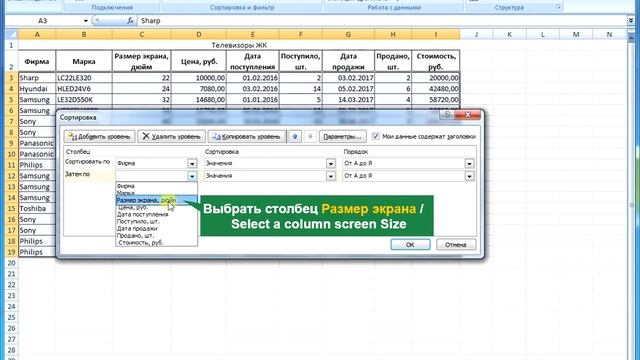The width and height of the screenshot is (640, 360).
Task: Click header cell Фирма in the table
Action: (x=37, y=61)
